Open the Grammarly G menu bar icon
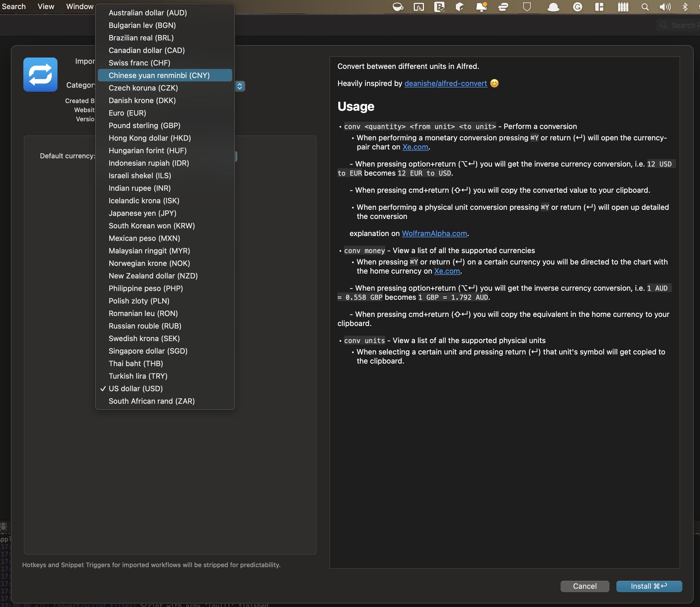This screenshot has width=700, height=607. [577, 7]
